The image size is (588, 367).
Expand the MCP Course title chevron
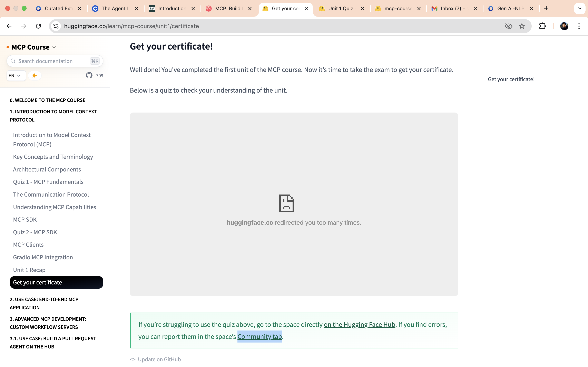pyautogui.click(x=54, y=47)
